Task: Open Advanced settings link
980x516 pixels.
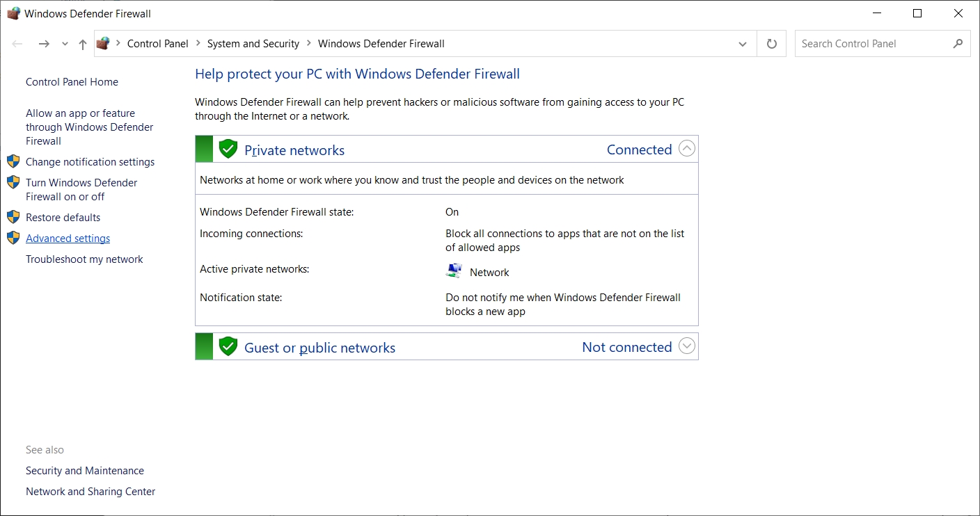Action: 68,239
